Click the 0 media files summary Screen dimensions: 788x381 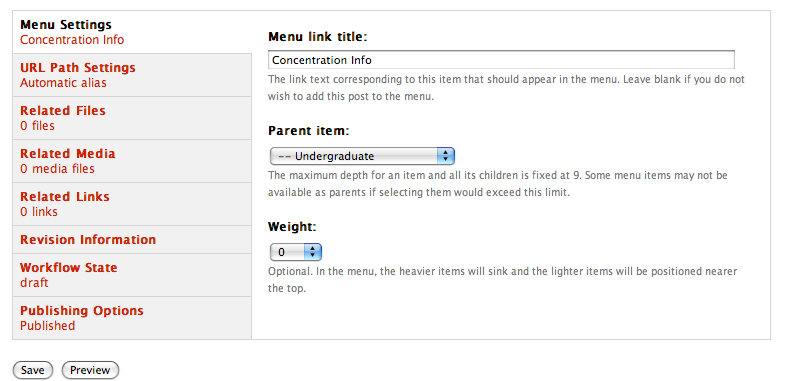tap(57, 169)
